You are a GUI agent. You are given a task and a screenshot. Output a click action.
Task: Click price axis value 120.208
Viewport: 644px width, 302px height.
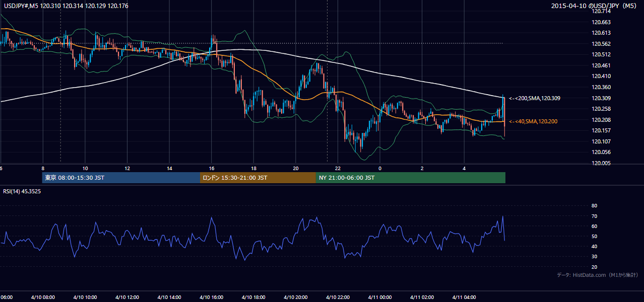point(602,120)
